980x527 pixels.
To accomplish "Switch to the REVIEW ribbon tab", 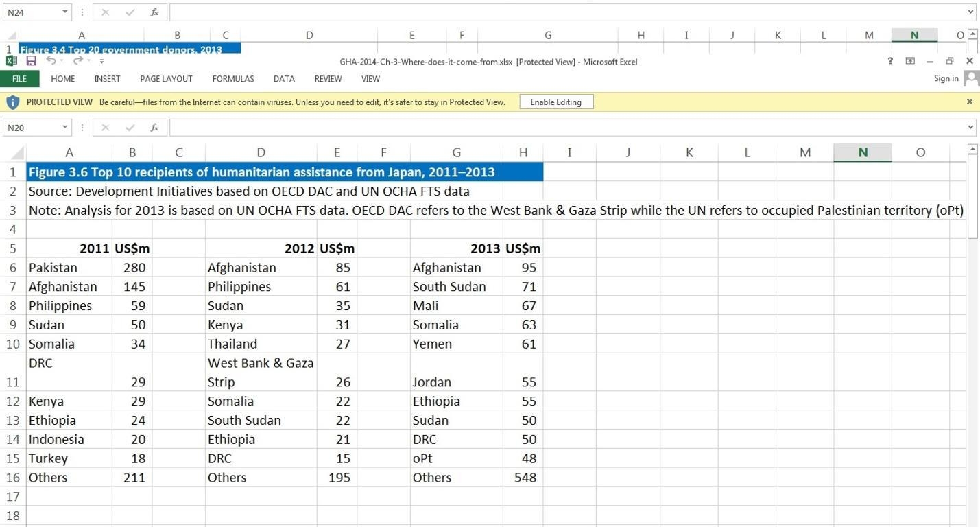I will coord(328,79).
